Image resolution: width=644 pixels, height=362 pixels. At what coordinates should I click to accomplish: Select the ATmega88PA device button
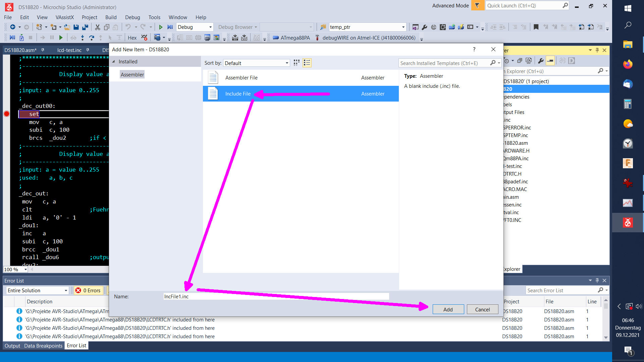(x=291, y=38)
